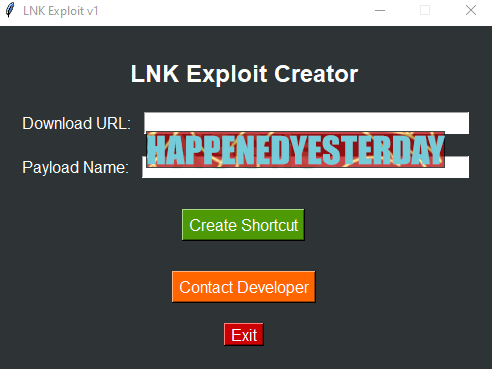Open Contact Developer button
Screen dimensions: 492x369
pos(244,287)
